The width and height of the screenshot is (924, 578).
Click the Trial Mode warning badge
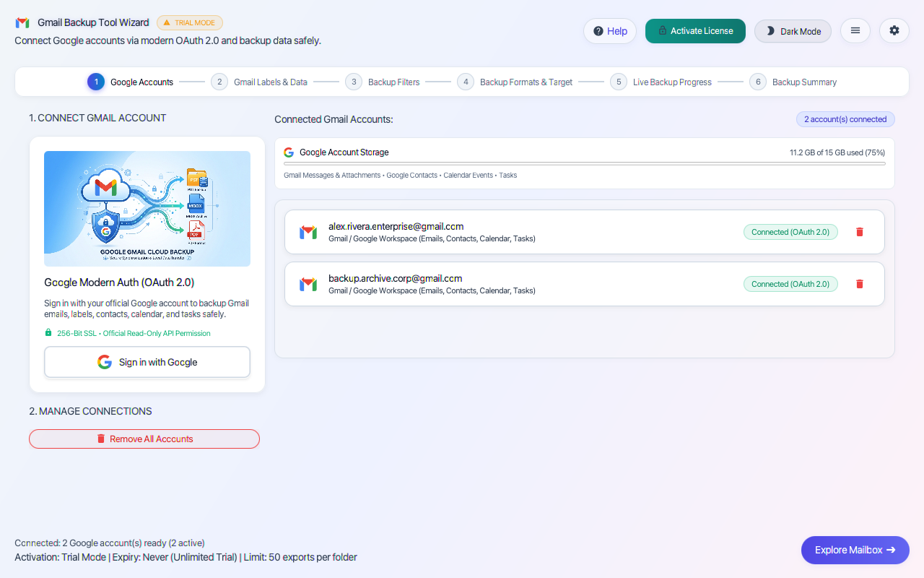190,22
